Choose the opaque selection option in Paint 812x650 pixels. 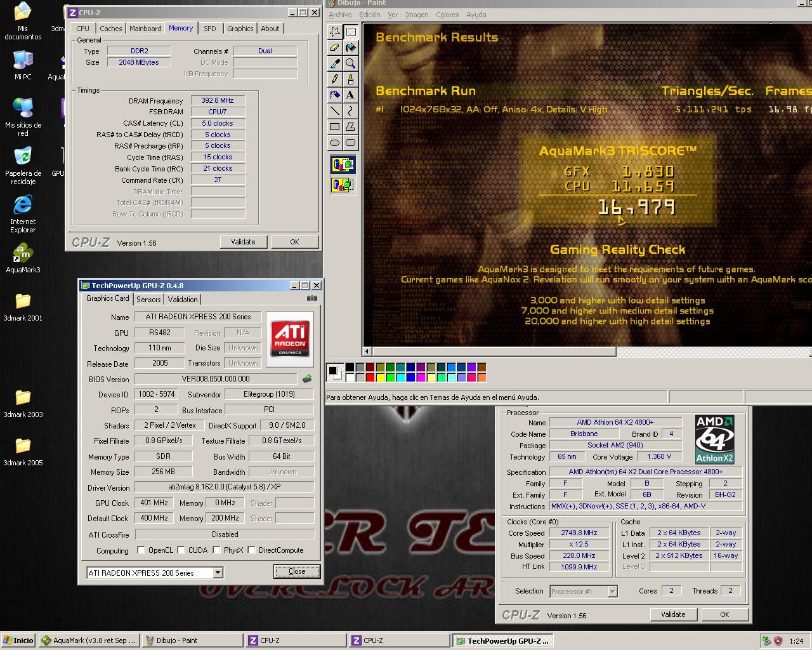(343, 165)
